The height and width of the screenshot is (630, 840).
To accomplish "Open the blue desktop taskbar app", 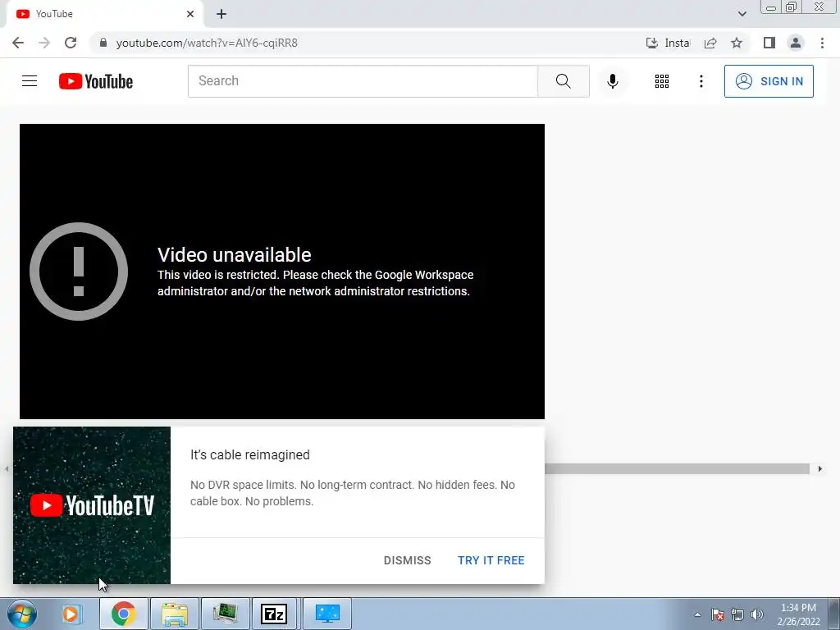I will [x=327, y=614].
